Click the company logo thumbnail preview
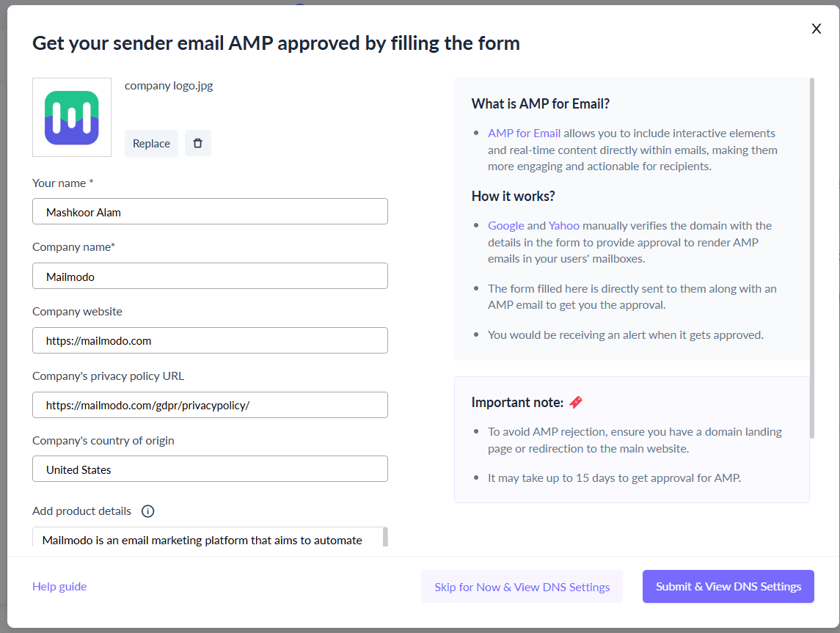 (x=71, y=117)
